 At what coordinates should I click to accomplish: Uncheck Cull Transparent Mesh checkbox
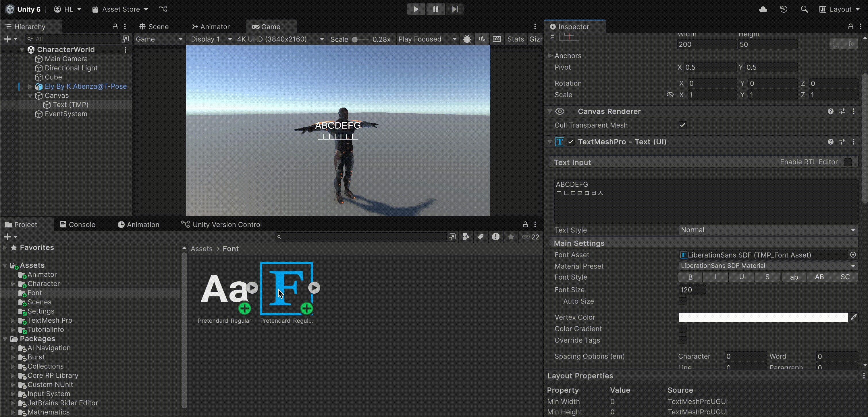(683, 125)
